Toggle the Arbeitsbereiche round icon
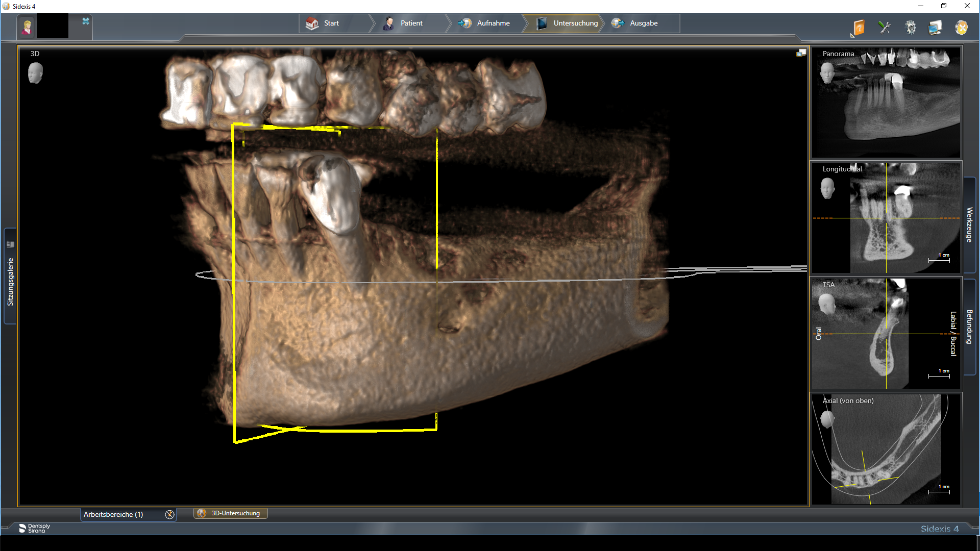 click(x=169, y=514)
